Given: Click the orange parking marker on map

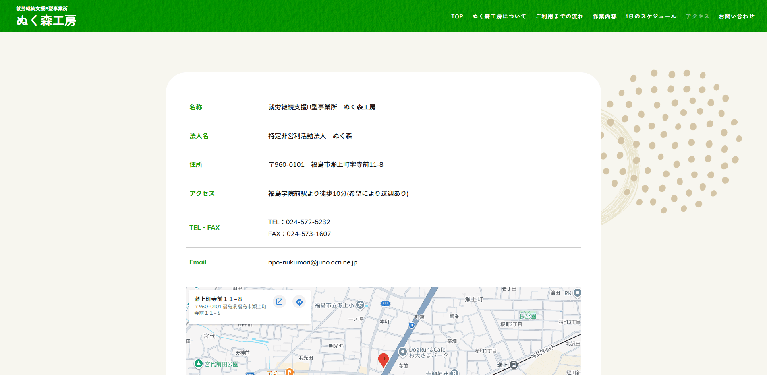Looking at the screenshot, I should [290, 373].
